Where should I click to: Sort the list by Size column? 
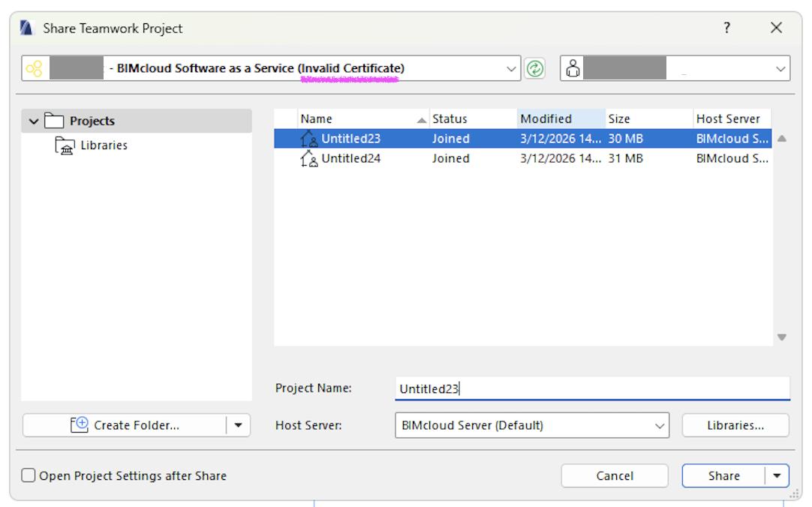649,119
